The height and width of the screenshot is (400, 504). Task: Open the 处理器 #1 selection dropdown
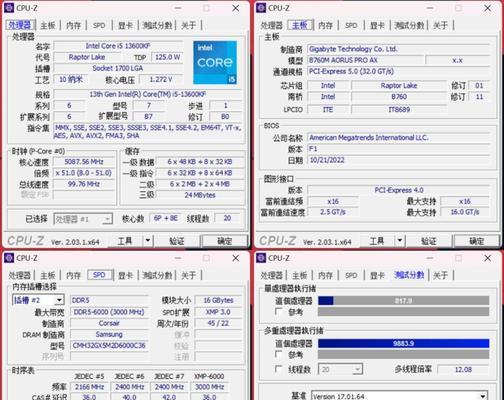coord(83,219)
